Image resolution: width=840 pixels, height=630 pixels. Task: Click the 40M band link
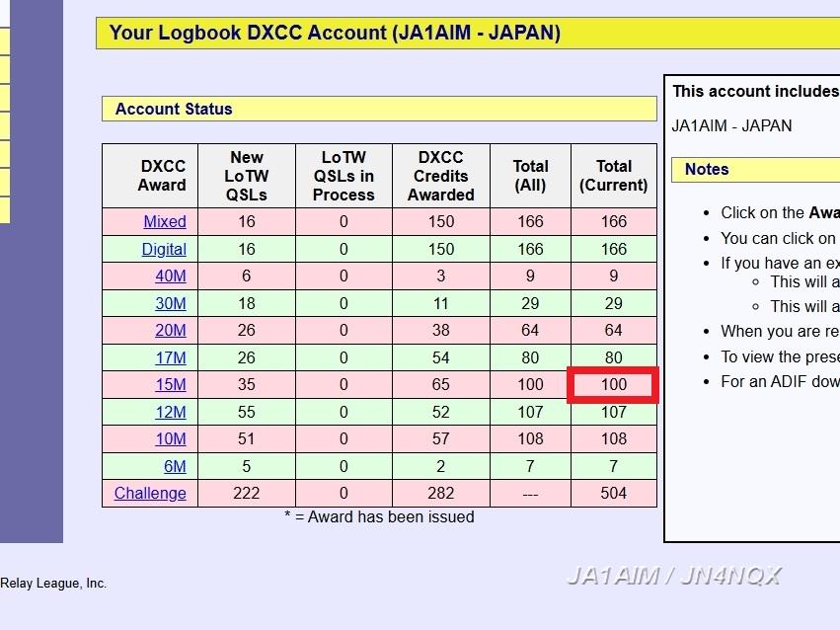[170, 276]
